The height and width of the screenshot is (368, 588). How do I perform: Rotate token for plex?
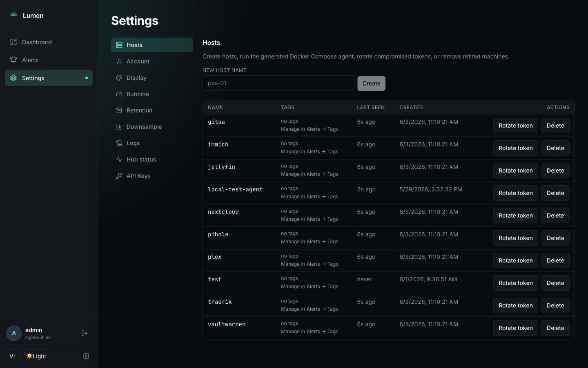click(x=516, y=260)
